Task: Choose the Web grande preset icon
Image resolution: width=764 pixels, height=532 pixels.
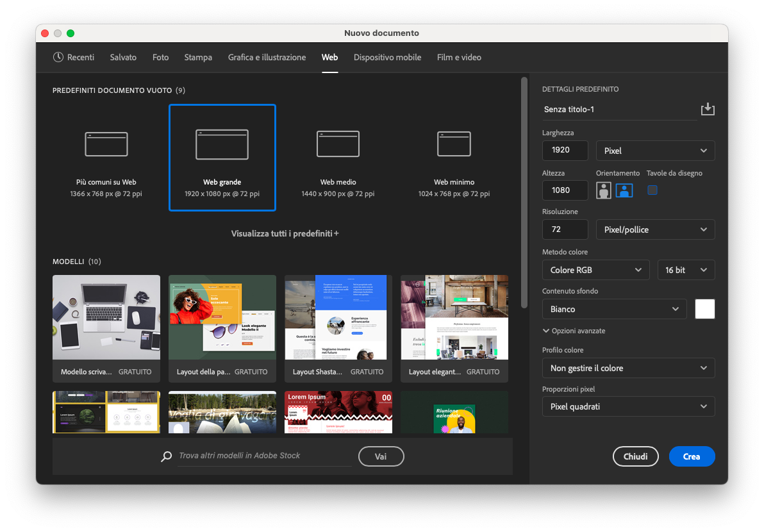Action: coord(222,144)
